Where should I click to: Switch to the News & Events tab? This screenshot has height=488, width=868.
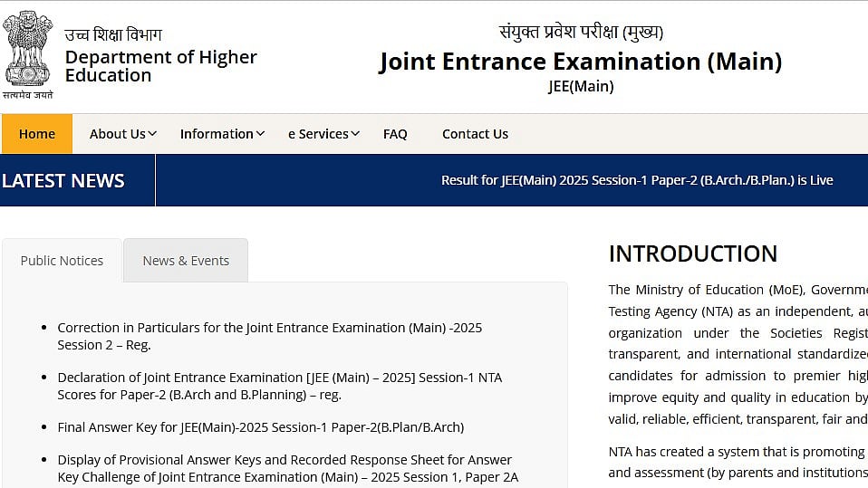(x=186, y=261)
